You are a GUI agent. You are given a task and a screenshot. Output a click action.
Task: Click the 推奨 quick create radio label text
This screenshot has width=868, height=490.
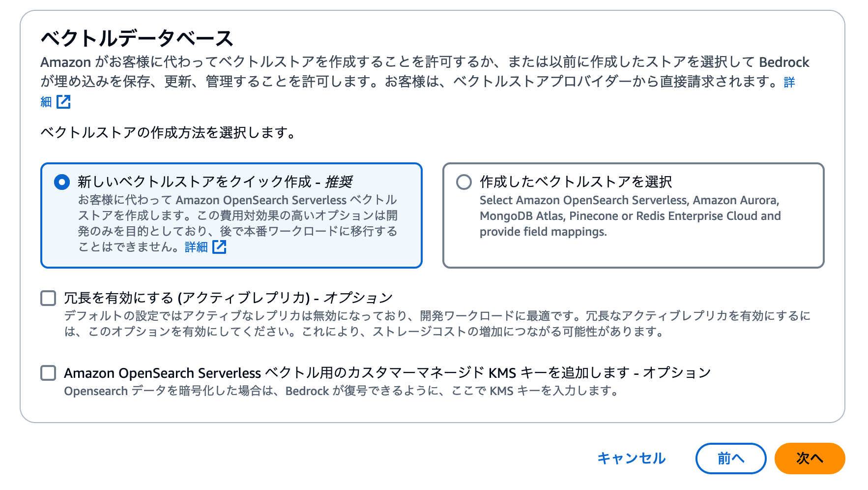coord(216,182)
